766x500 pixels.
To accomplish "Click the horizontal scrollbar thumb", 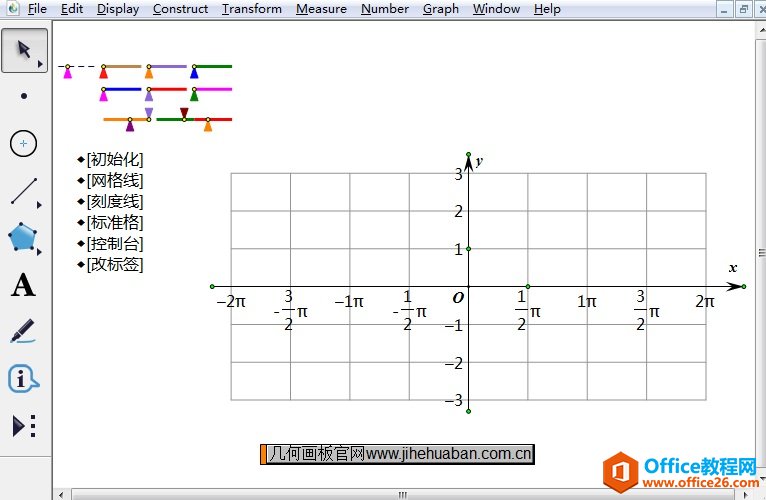I will 403,495.
